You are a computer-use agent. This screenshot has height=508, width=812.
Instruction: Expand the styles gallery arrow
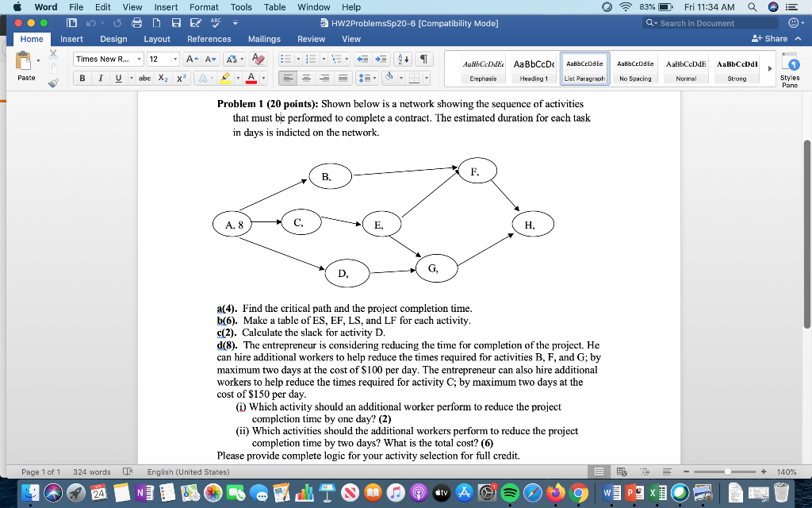tap(769, 68)
